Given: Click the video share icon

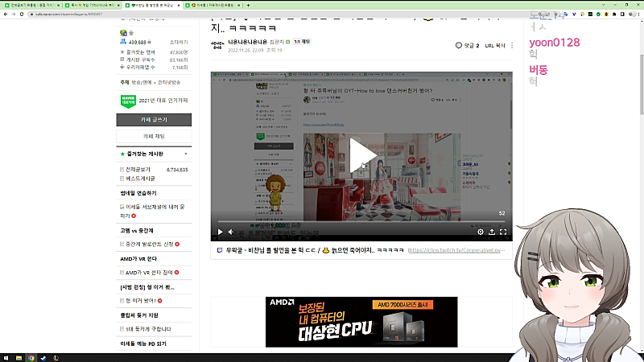Looking at the screenshot, I should coord(492,232).
